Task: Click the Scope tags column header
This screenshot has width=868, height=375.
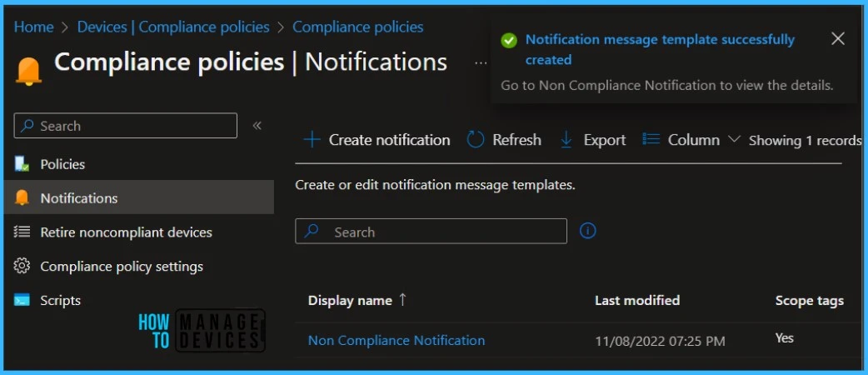Action: pos(810,301)
